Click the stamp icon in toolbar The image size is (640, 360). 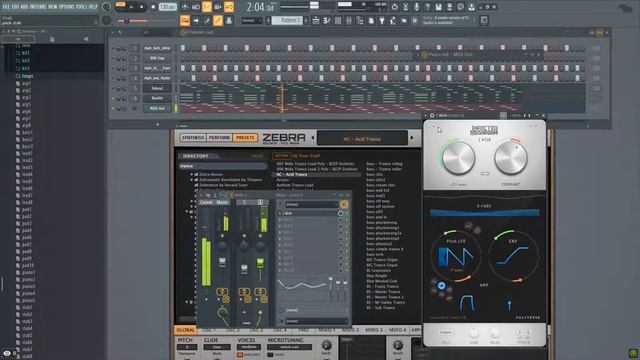pos(229,20)
